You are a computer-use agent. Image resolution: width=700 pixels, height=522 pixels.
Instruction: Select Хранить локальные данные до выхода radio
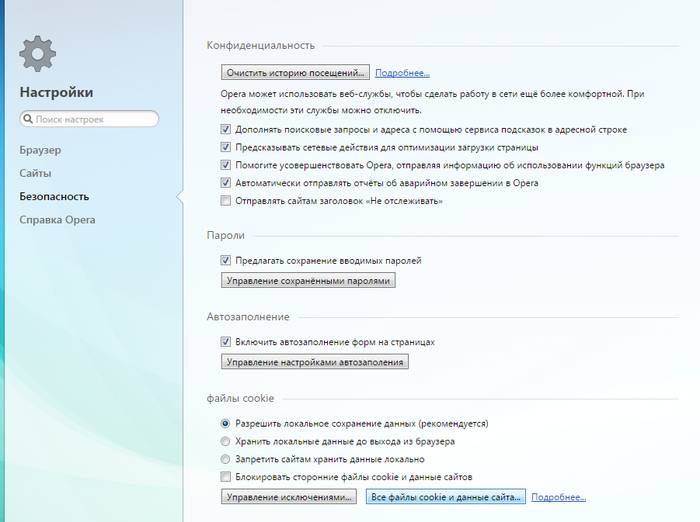tap(225, 441)
